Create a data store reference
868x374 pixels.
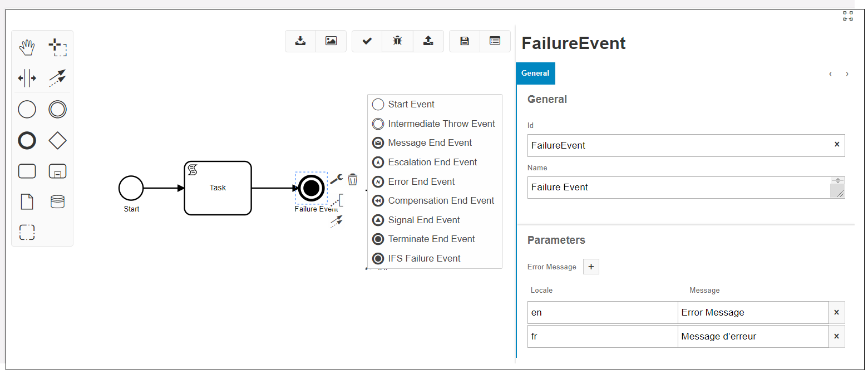(57, 201)
